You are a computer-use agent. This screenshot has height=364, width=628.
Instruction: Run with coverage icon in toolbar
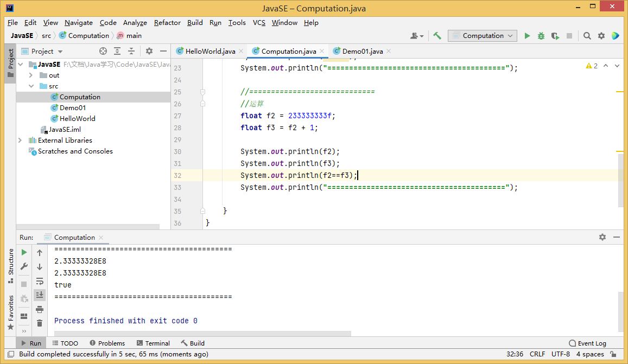555,36
